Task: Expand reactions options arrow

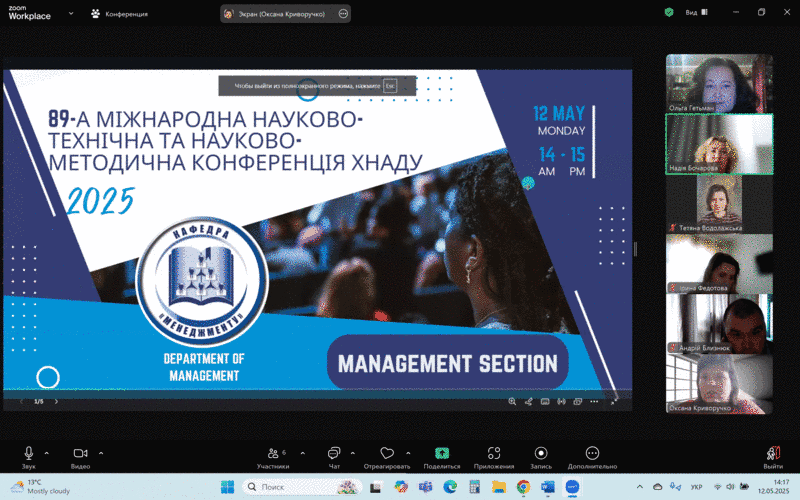Action: click(408, 453)
